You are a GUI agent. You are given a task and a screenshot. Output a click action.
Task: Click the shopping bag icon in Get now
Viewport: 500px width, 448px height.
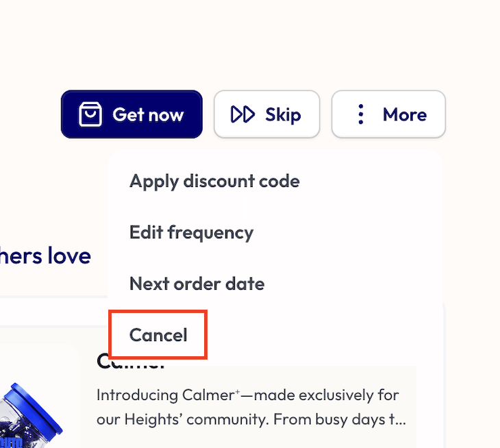coord(90,114)
